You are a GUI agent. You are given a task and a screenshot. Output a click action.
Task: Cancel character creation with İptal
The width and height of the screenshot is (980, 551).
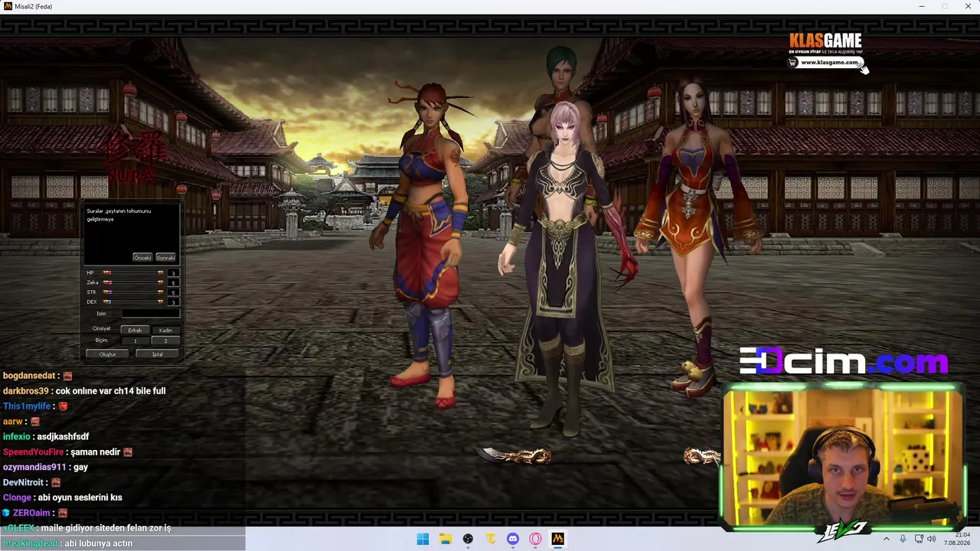tap(157, 354)
